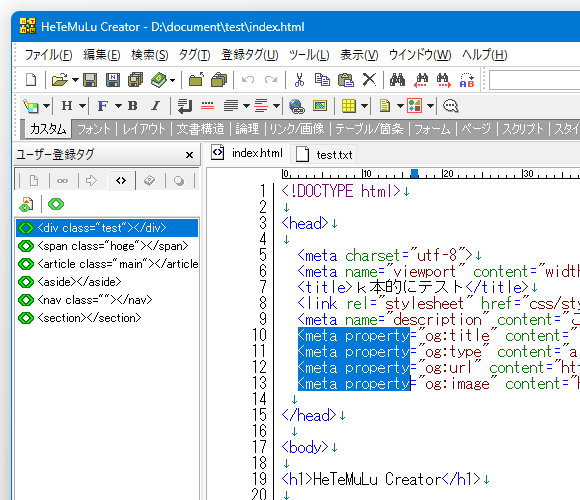Click the color palette pencil icon
Image resolution: width=580 pixels, height=500 pixels.
click(31, 106)
